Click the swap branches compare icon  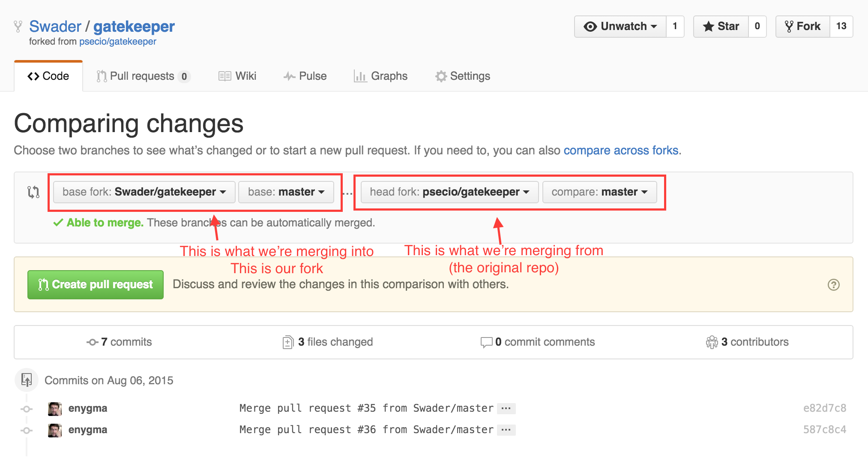[x=33, y=192]
